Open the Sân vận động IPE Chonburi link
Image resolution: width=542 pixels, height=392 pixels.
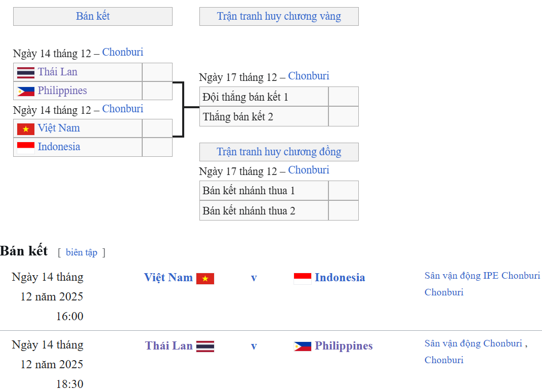(482, 276)
